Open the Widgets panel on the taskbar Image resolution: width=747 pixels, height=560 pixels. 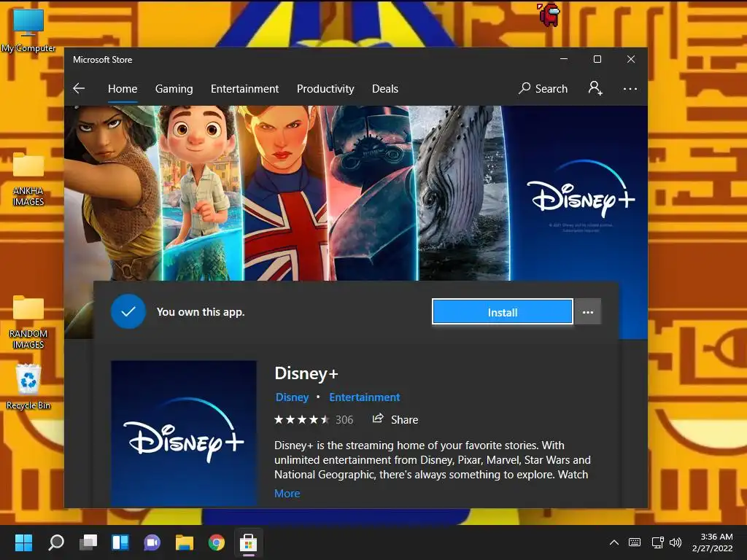point(120,542)
